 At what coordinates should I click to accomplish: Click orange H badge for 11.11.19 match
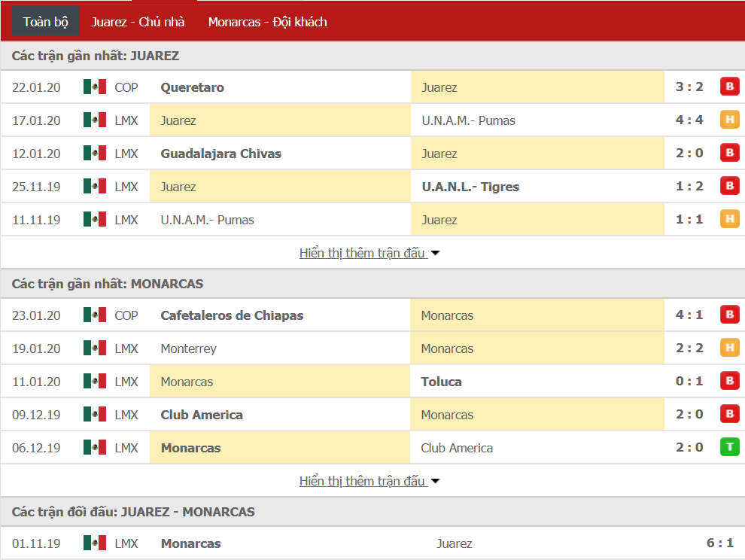pyautogui.click(x=730, y=219)
